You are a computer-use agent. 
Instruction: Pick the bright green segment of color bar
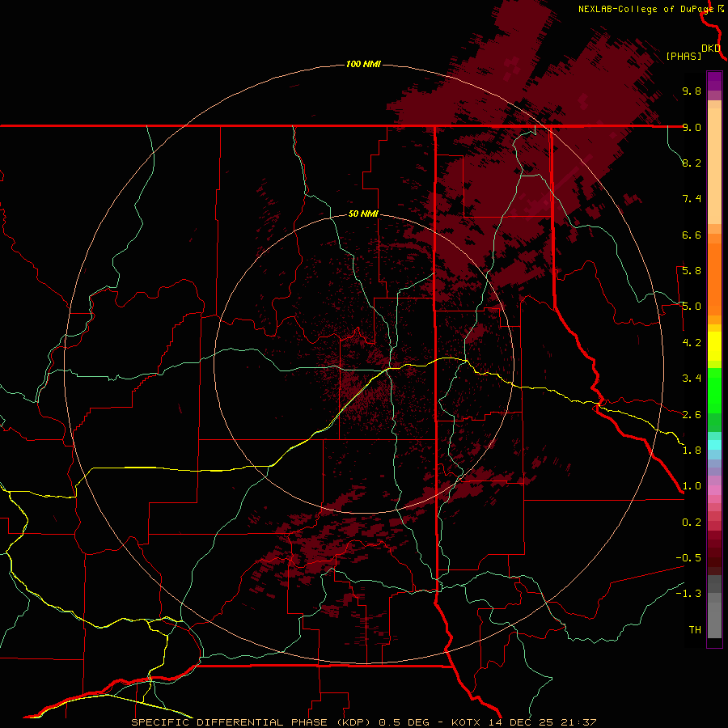coord(714,391)
